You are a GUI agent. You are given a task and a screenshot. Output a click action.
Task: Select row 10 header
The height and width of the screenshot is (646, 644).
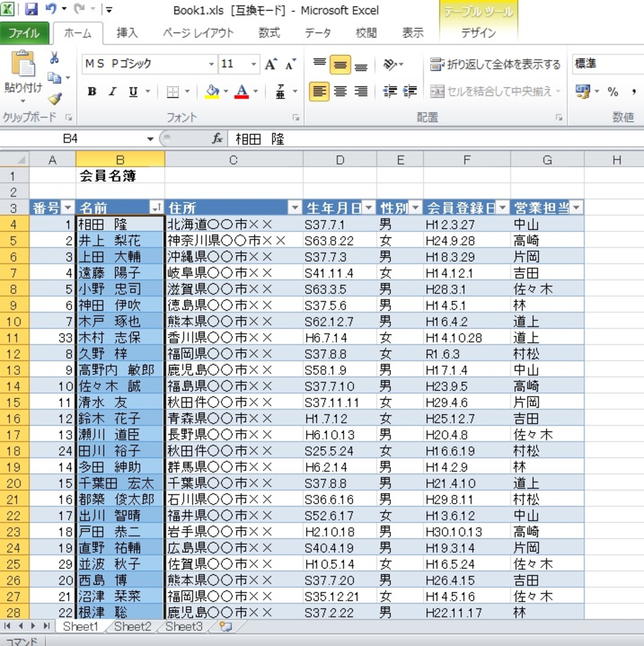tap(14, 321)
